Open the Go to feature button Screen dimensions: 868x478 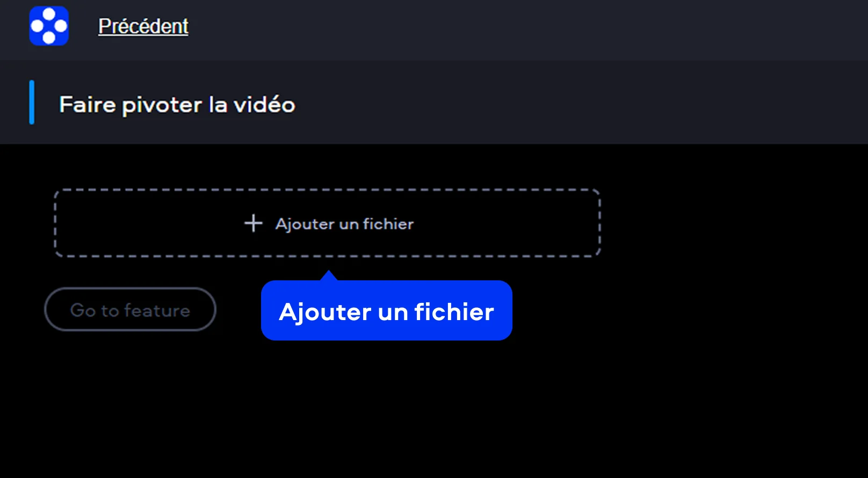tap(130, 309)
